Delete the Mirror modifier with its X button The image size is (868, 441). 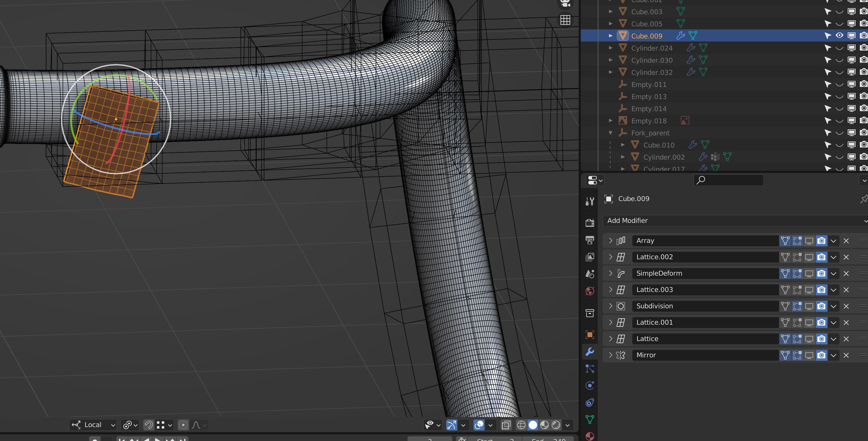pyautogui.click(x=846, y=355)
